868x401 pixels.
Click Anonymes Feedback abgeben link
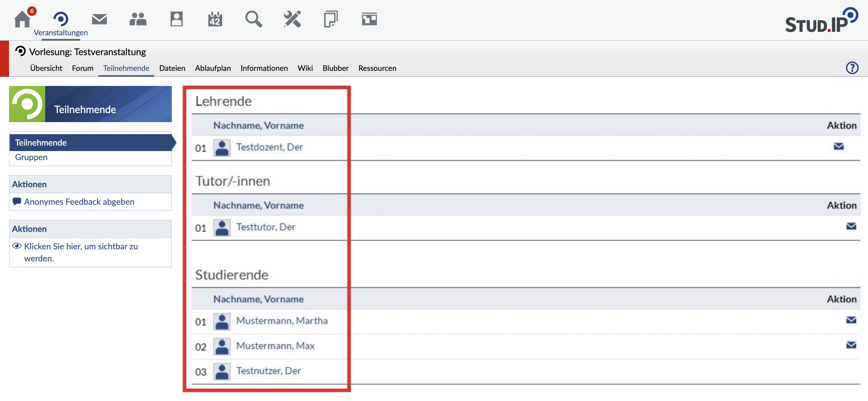[x=79, y=202]
